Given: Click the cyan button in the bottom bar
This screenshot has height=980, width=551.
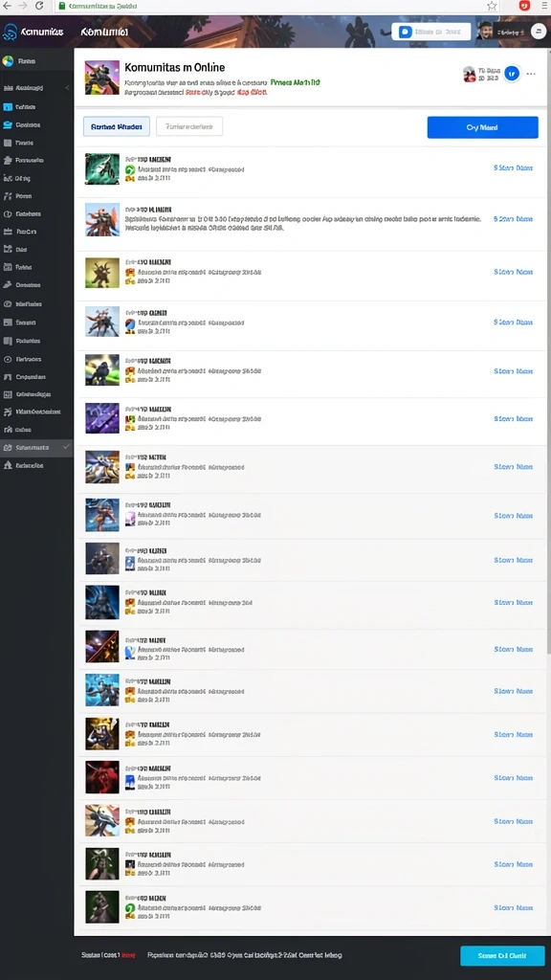Looking at the screenshot, I should (x=502, y=956).
